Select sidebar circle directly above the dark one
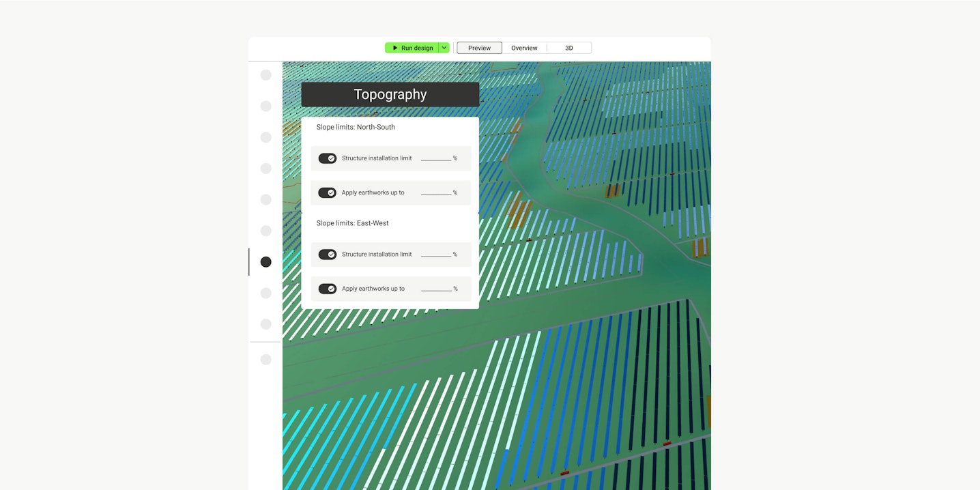 tap(266, 231)
